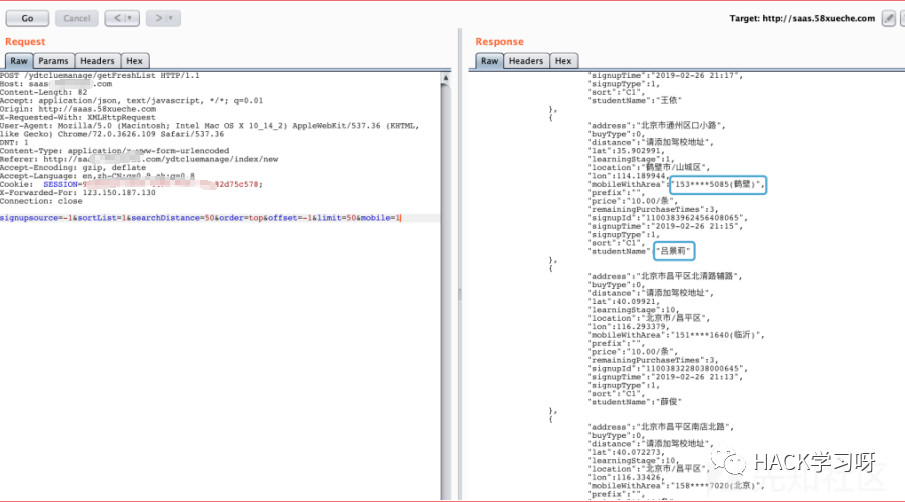This screenshot has width=905, height=502.
Task: Click the Origin header line
Action: pos(78,109)
